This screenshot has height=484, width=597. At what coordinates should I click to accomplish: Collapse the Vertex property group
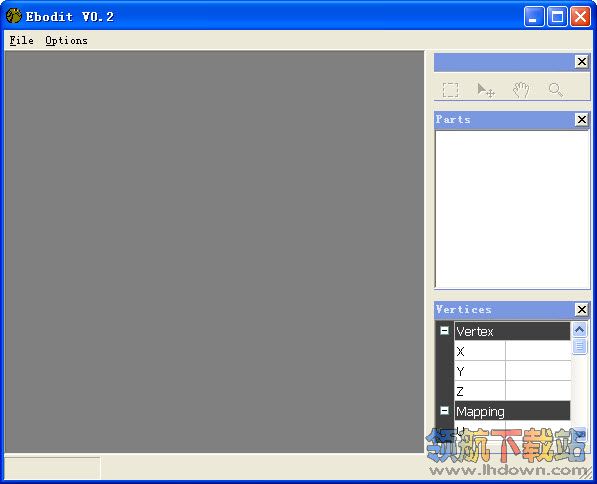(x=444, y=331)
